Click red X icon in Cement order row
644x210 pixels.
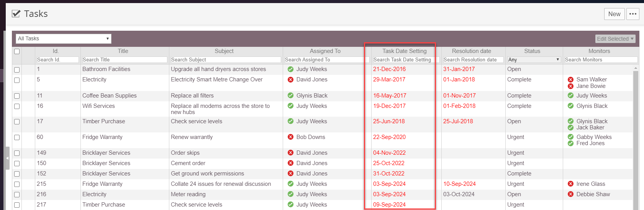point(290,163)
